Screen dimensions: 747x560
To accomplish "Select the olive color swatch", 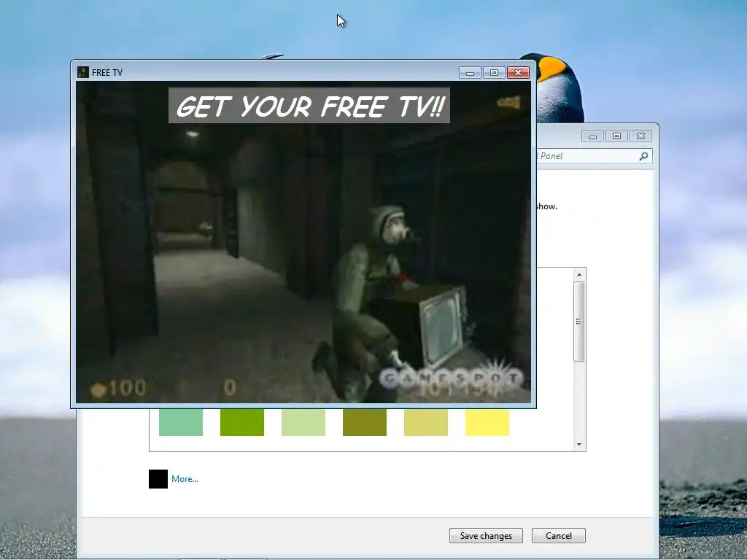I will 365,422.
